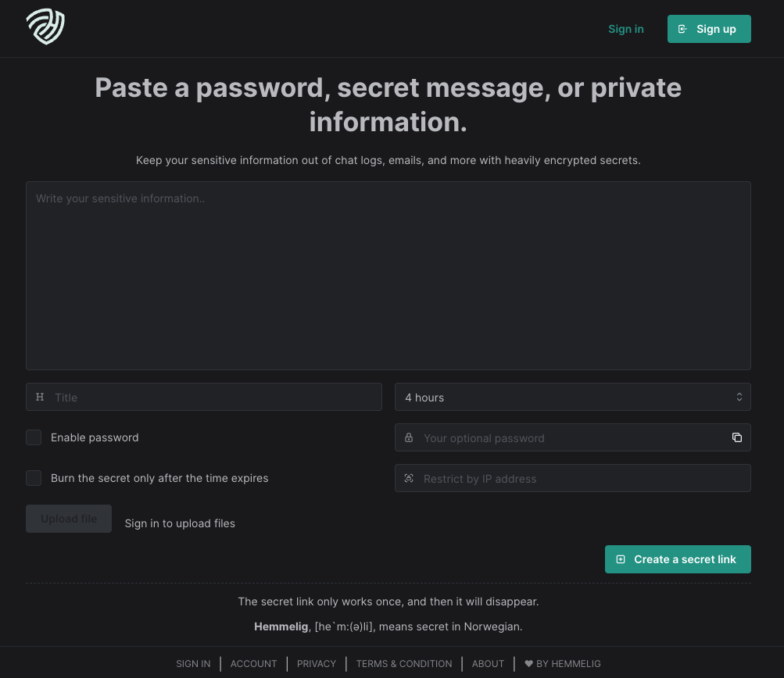
Task: Open SIGN IN from the footer navigation
Action: tap(193, 663)
